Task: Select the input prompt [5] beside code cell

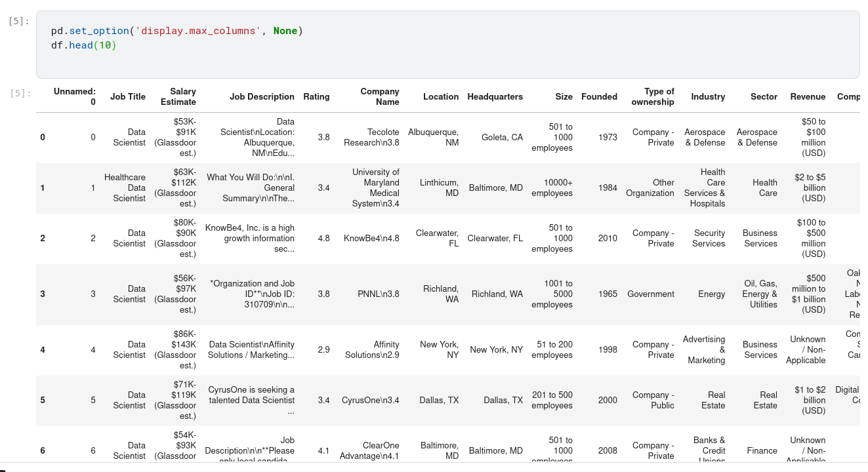Action: tap(19, 21)
